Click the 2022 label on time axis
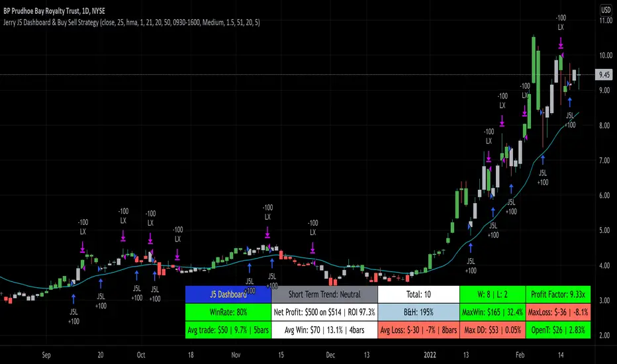 (430, 355)
